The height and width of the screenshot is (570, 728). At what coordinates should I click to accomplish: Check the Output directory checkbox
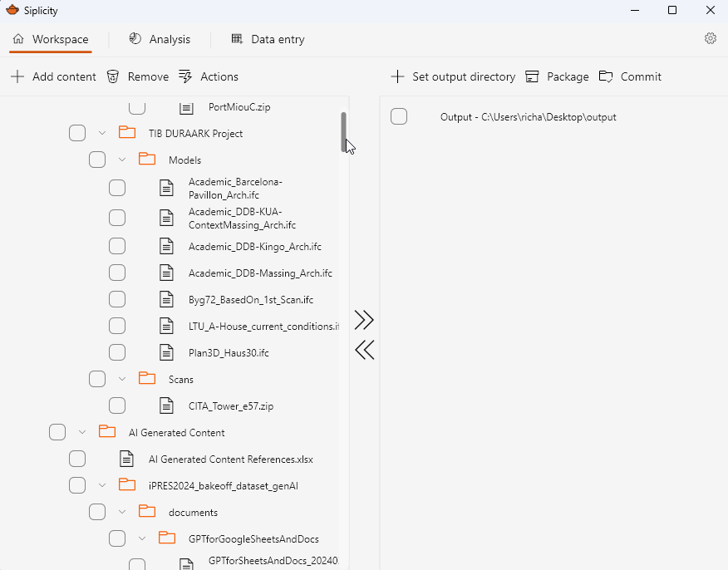pyautogui.click(x=399, y=116)
